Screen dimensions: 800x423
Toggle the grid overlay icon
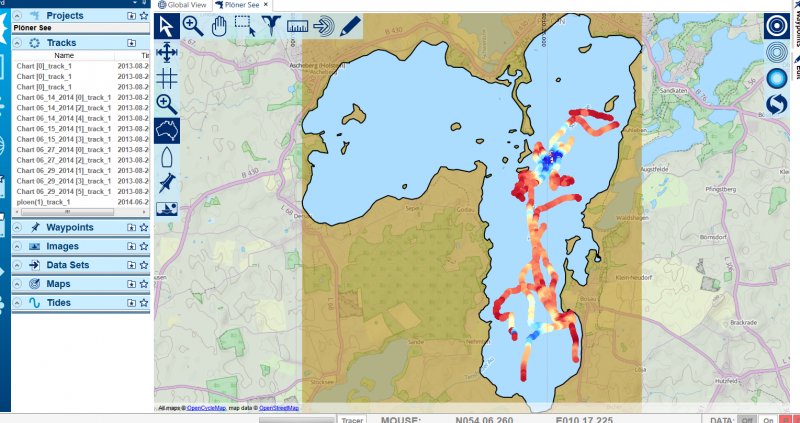(x=167, y=78)
